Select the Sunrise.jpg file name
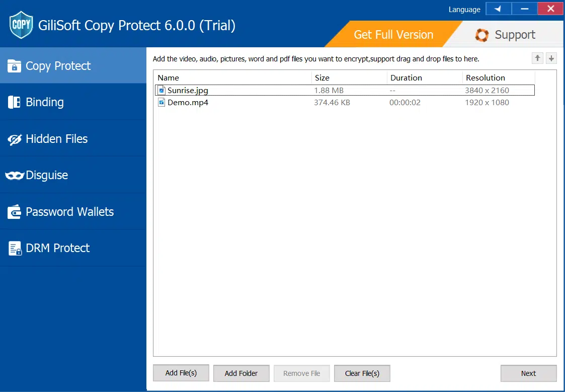This screenshot has width=565, height=392. tap(188, 91)
